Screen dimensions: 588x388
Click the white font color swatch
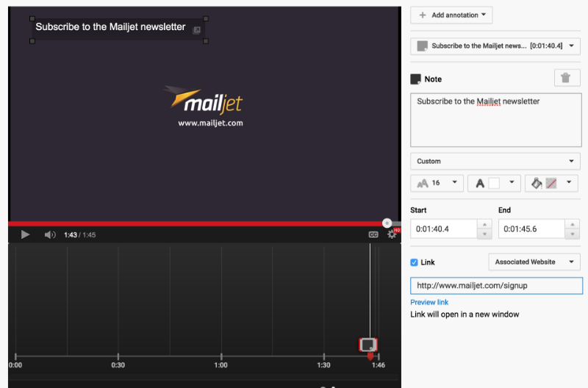click(x=494, y=183)
